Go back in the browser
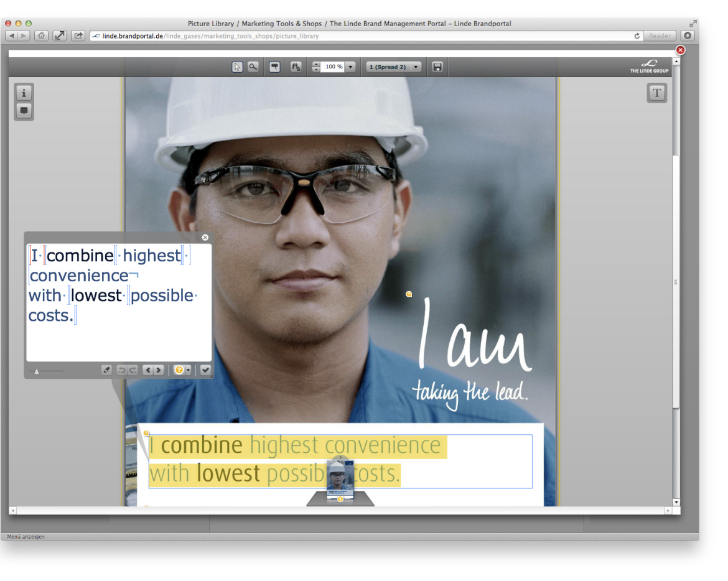The image size is (728, 581). click(12, 35)
